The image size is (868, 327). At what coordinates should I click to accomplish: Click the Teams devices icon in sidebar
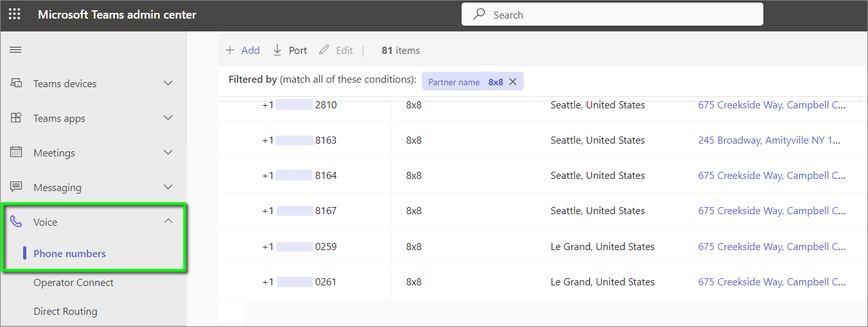(x=17, y=83)
